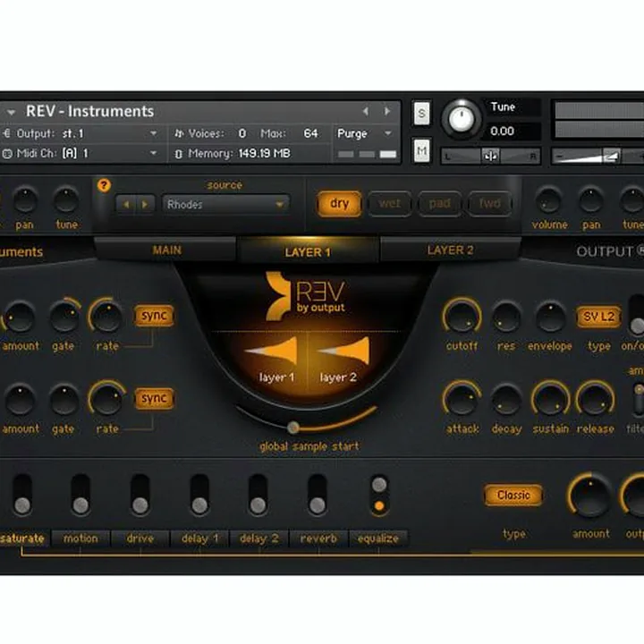Click the layer 2 reverse waveform icon
This screenshot has height=644, width=644.
pos(344,351)
